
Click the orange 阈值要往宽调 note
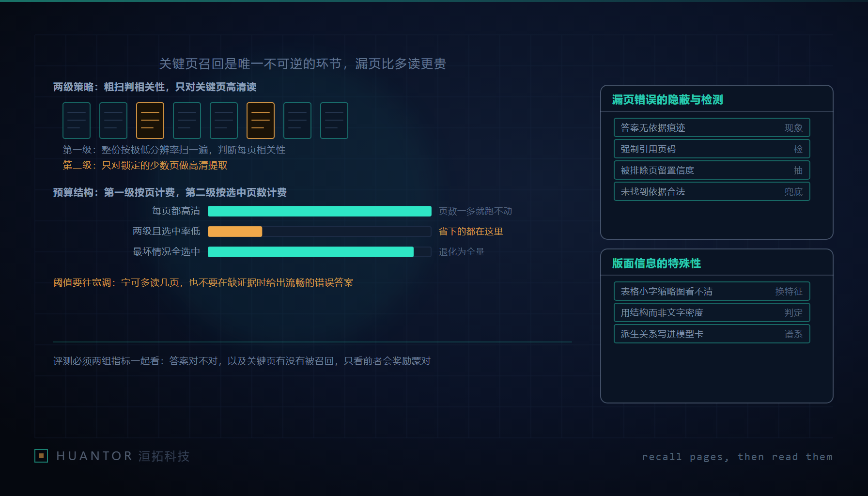[203, 282]
